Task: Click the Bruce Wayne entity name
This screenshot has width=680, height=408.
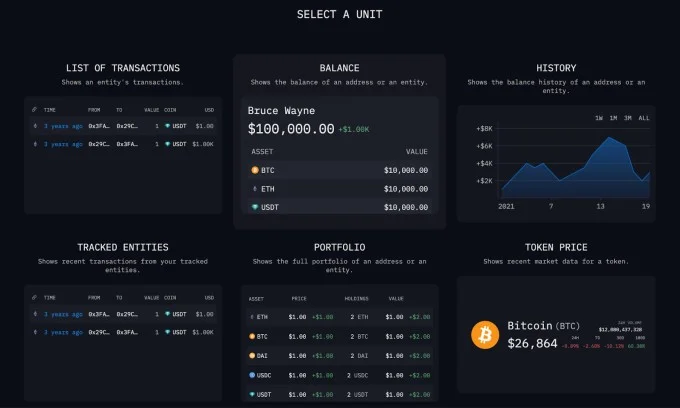Action: [x=282, y=111]
